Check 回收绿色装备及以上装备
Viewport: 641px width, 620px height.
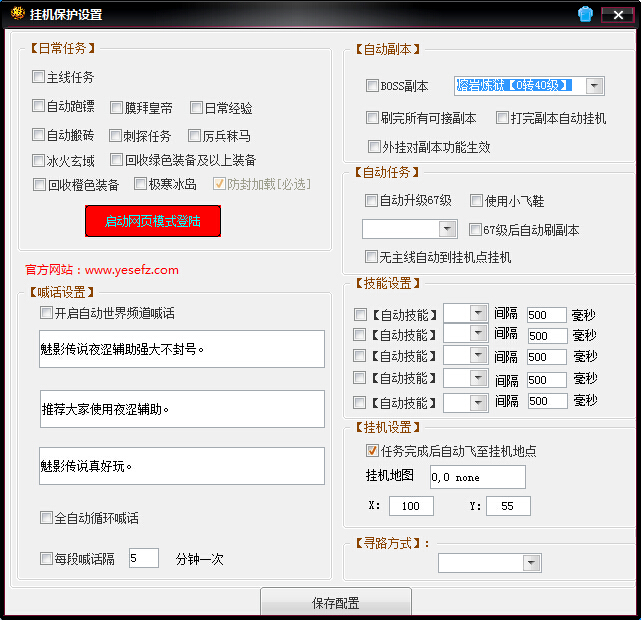pos(117,160)
